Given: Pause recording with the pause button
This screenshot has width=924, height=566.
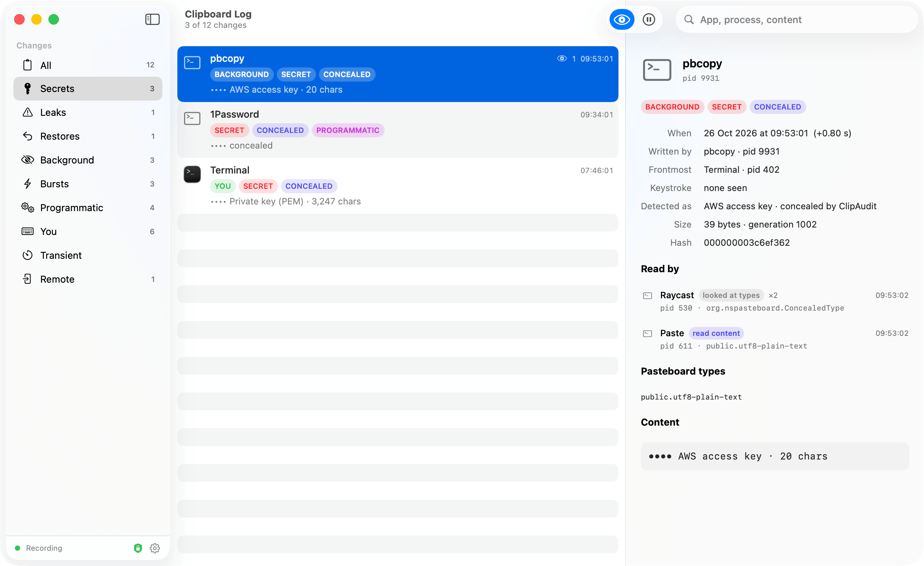Looking at the screenshot, I should [648, 19].
